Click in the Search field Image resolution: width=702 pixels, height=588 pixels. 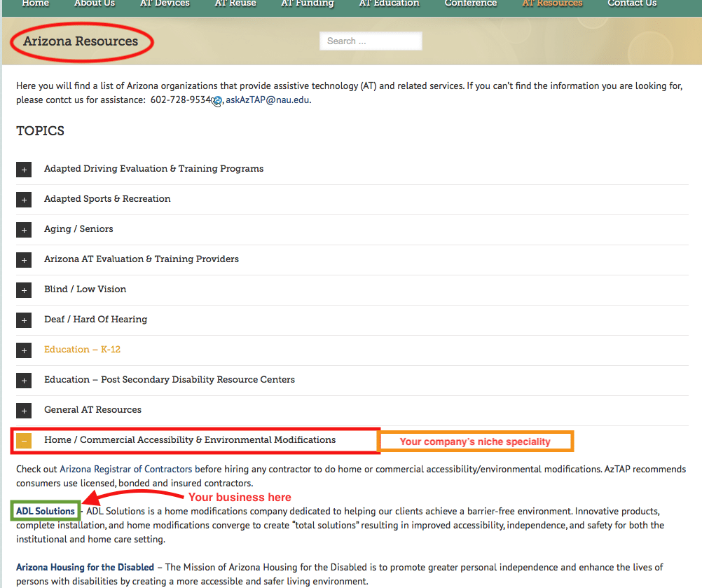[x=371, y=41]
